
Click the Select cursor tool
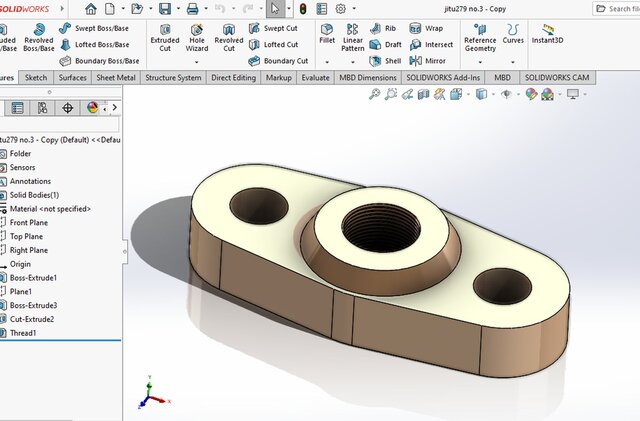tap(275, 9)
